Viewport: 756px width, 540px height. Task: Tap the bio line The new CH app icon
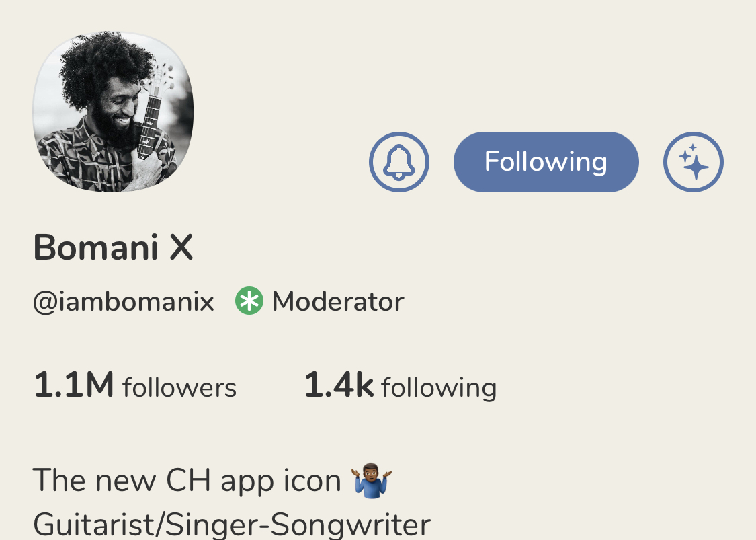[x=212, y=481]
